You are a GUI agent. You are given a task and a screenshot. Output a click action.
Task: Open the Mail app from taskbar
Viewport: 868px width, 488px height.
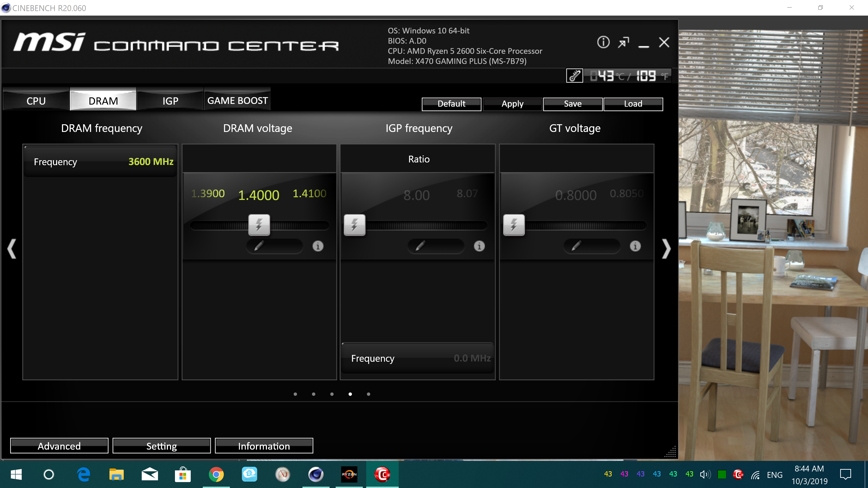[x=150, y=474]
